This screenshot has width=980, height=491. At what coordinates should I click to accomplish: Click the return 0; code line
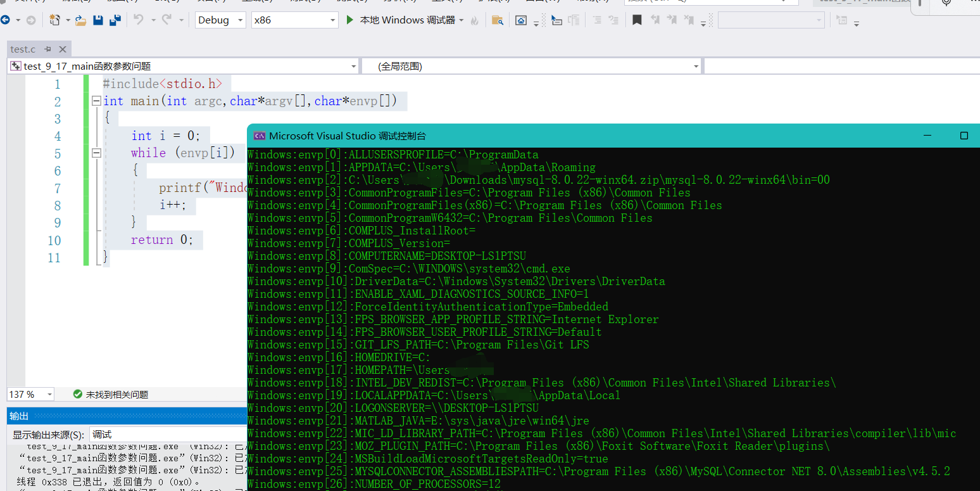pyautogui.click(x=162, y=240)
